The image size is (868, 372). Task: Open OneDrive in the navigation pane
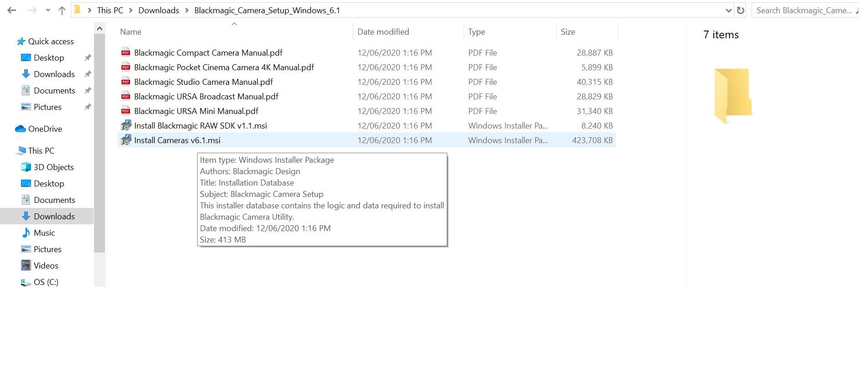point(45,129)
